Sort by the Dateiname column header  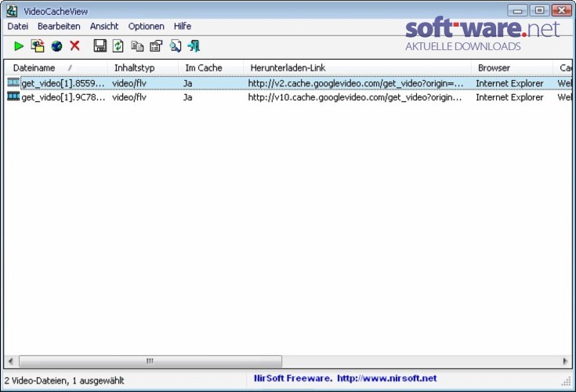(x=56, y=68)
